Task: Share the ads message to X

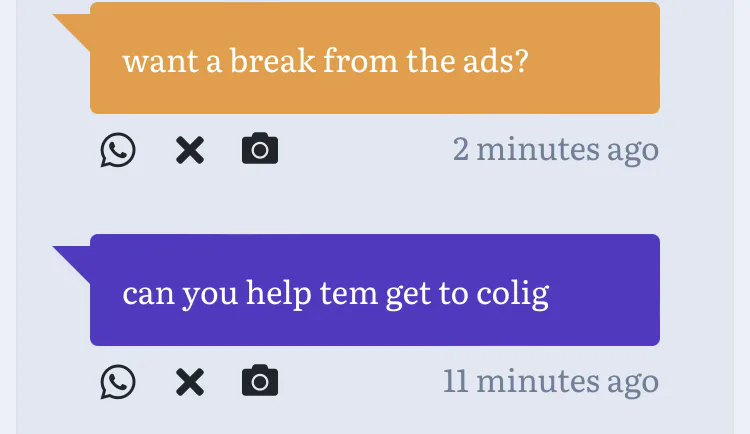Action: (x=189, y=150)
